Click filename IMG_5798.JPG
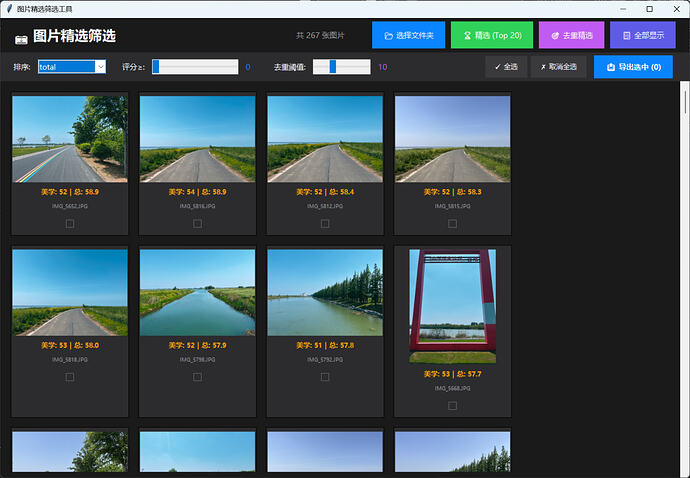The image size is (690, 478). pos(198,360)
